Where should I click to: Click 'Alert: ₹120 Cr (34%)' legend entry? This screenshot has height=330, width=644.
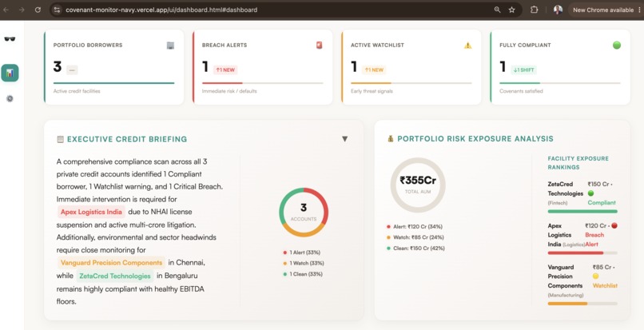pyautogui.click(x=415, y=226)
